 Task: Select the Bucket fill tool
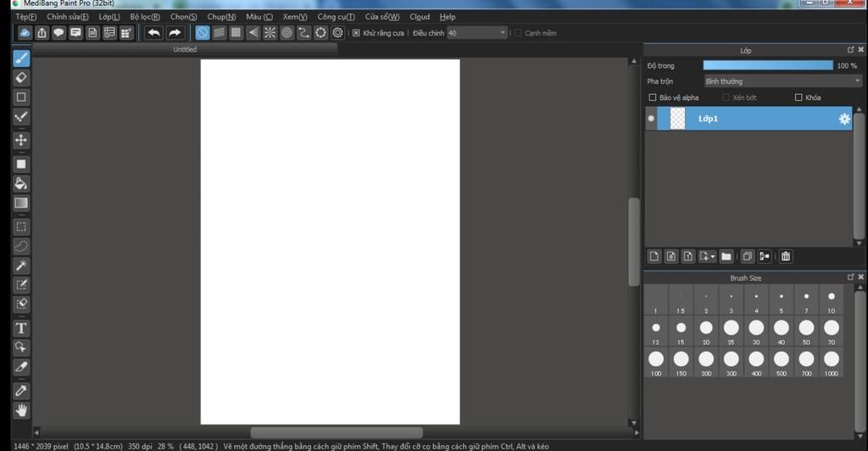tap(21, 183)
